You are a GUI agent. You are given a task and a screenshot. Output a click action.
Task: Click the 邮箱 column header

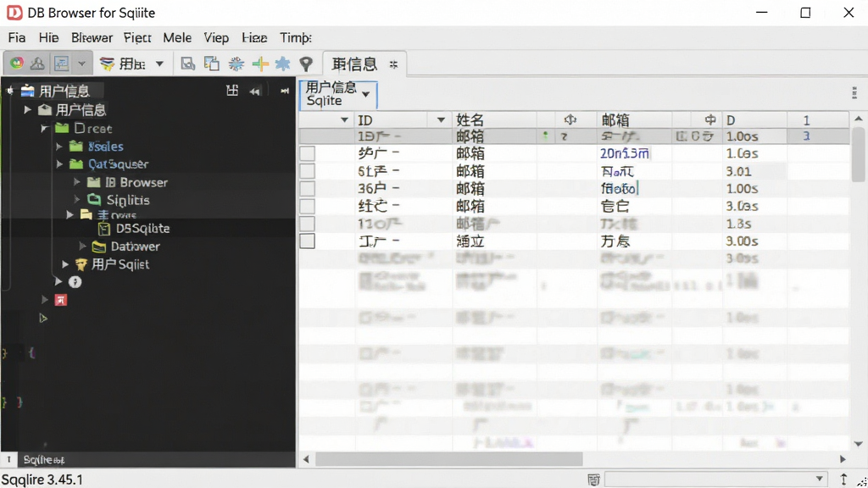[x=615, y=120]
